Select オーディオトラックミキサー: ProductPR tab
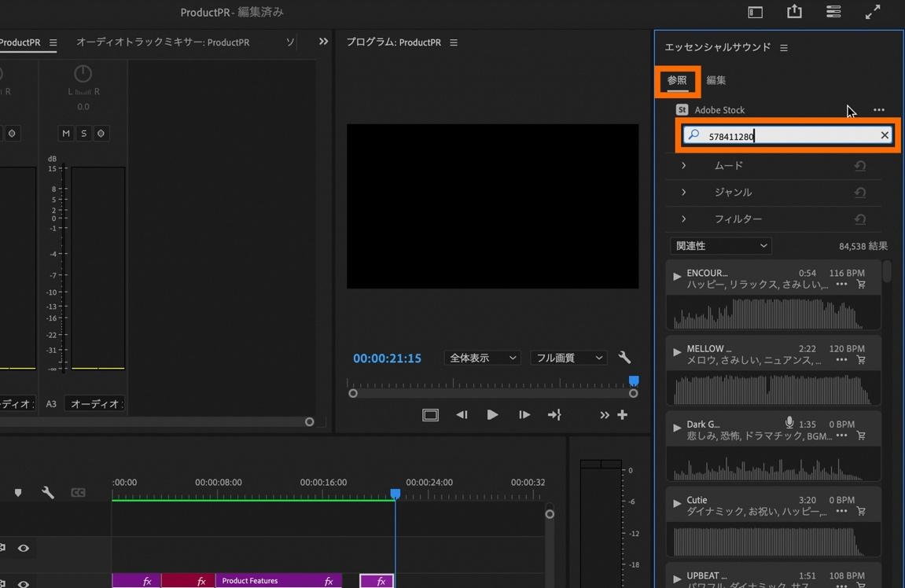The width and height of the screenshot is (905, 588). [x=163, y=42]
